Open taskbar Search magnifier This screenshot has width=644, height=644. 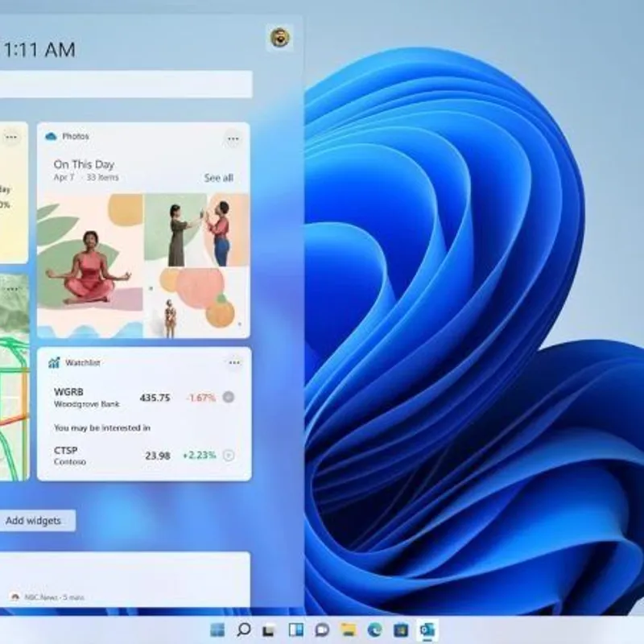point(244,630)
